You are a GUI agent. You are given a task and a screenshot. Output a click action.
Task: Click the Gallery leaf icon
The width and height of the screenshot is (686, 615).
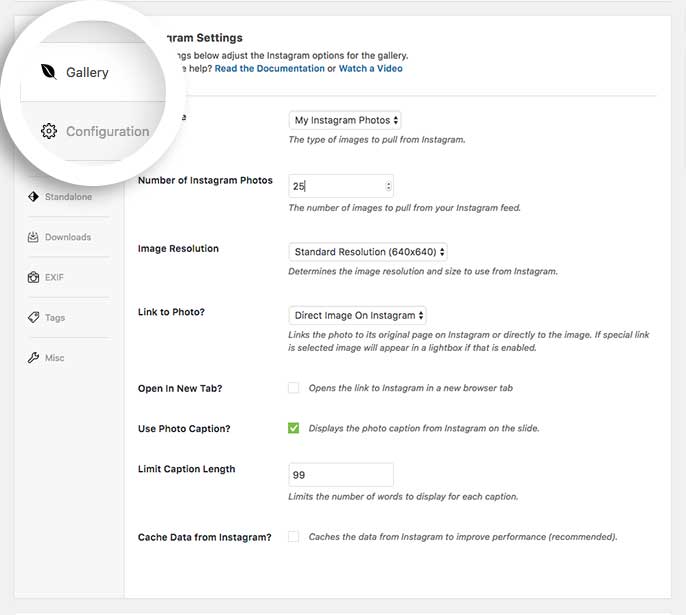(49, 71)
